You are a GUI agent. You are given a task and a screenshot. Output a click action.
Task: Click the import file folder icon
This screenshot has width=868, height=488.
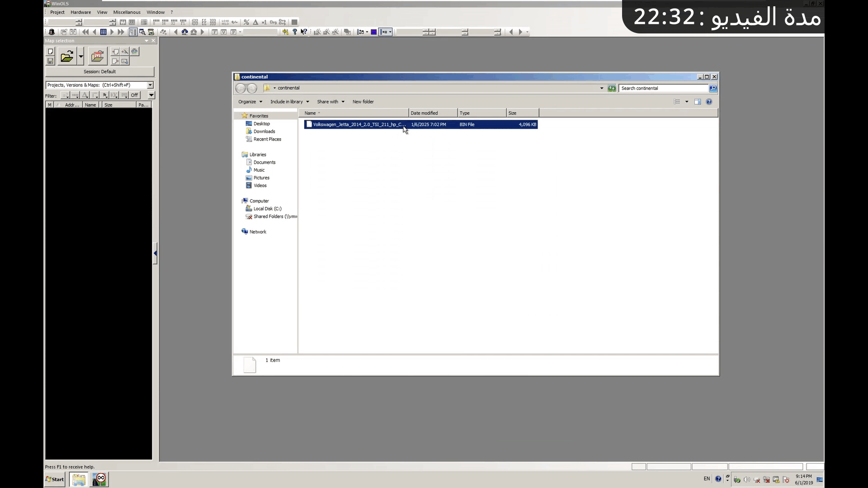point(97,56)
